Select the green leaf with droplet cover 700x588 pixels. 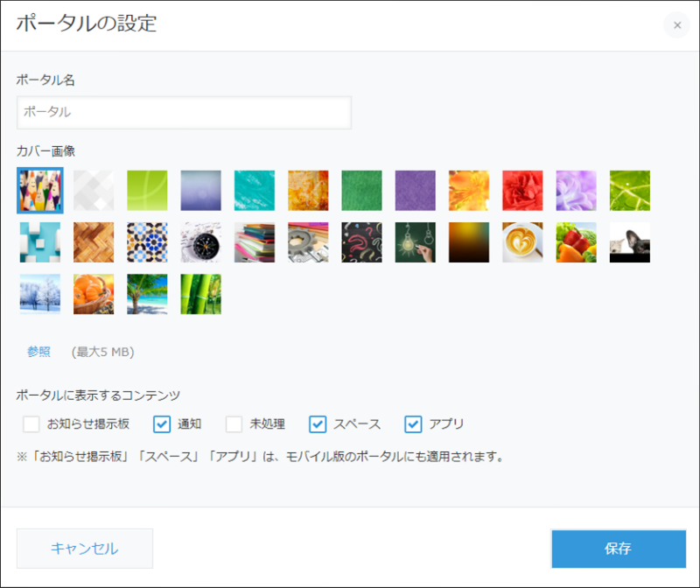pyautogui.click(x=630, y=191)
